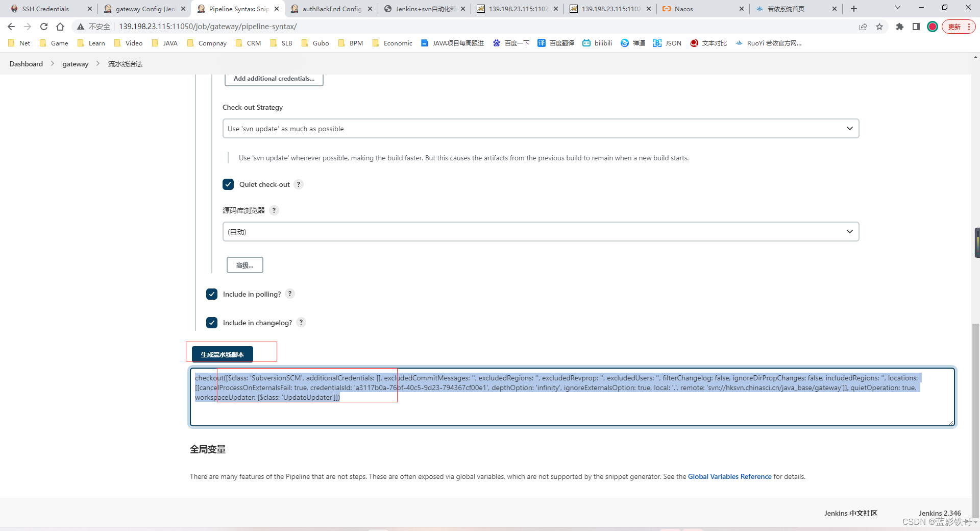This screenshot has height=531, width=980.
Task: Open the Net bookmarks folder
Action: (x=19, y=43)
